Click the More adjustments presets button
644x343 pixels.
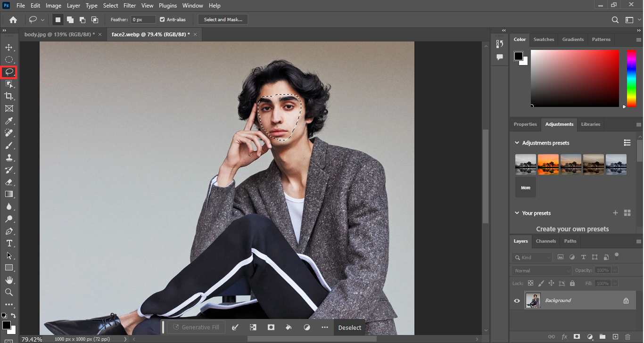click(526, 188)
